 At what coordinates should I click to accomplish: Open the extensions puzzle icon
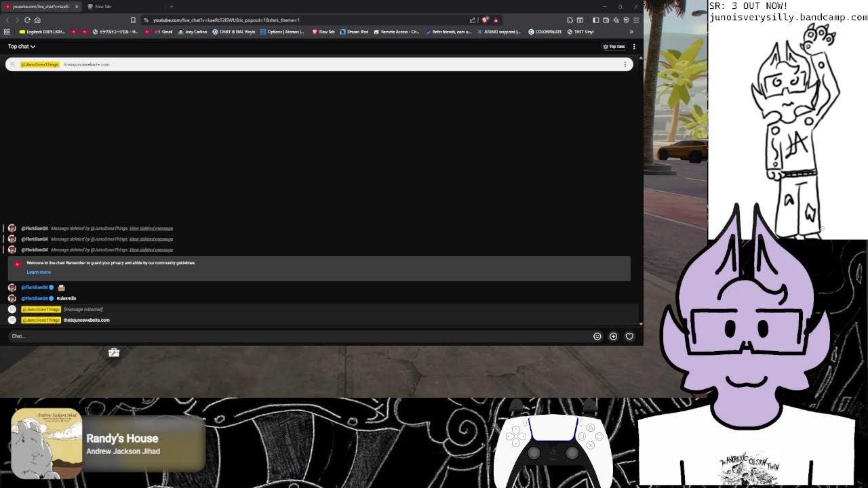click(x=570, y=20)
